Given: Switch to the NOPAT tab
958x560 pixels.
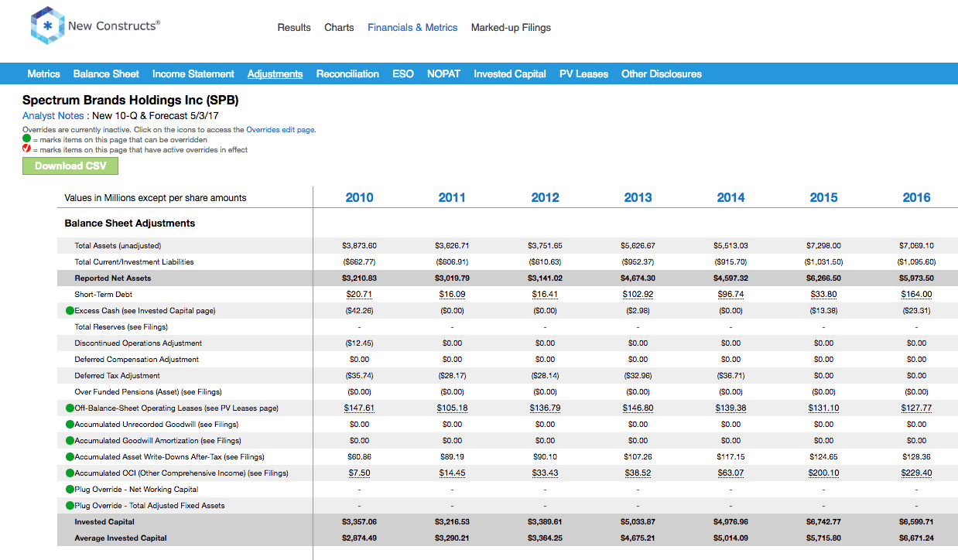Looking at the screenshot, I should (443, 73).
